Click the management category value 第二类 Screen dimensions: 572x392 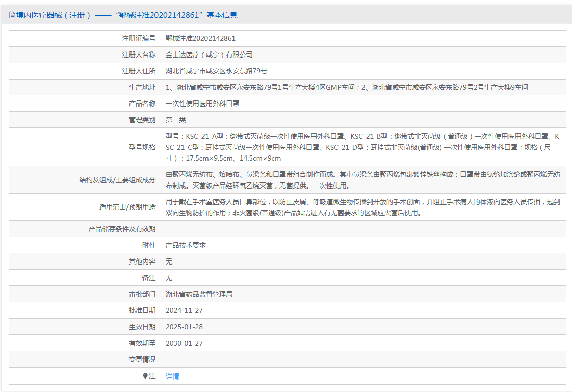click(x=176, y=120)
